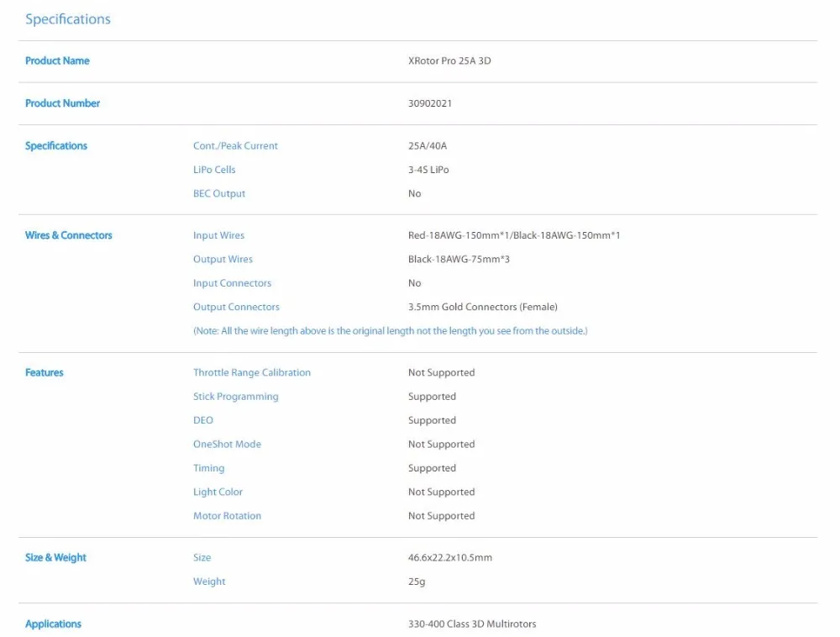Click the BEC Output label

(219, 193)
